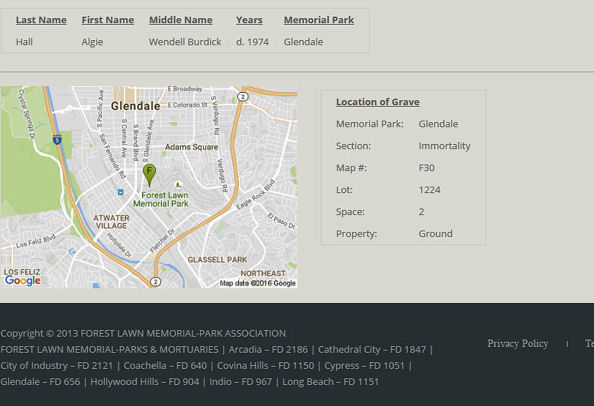The height and width of the screenshot is (406, 594).
Task: Click the small park icon near Forest Lawn
Action: coord(178,185)
